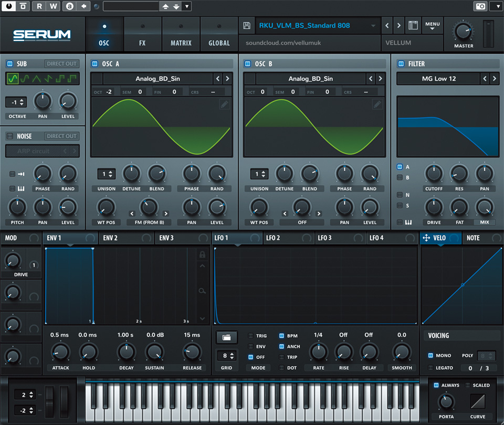Toggle the FILTER enable switch
The width and height of the screenshot is (504, 425).
tap(401, 63)
